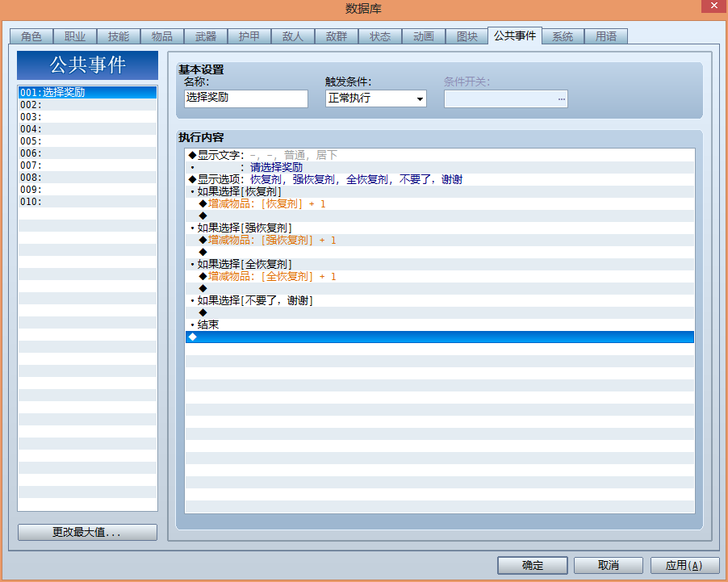Select the 如果选择[全恢复剂] line
The height and width of the screenshot is (582, 728).
(x=440, y=264)
